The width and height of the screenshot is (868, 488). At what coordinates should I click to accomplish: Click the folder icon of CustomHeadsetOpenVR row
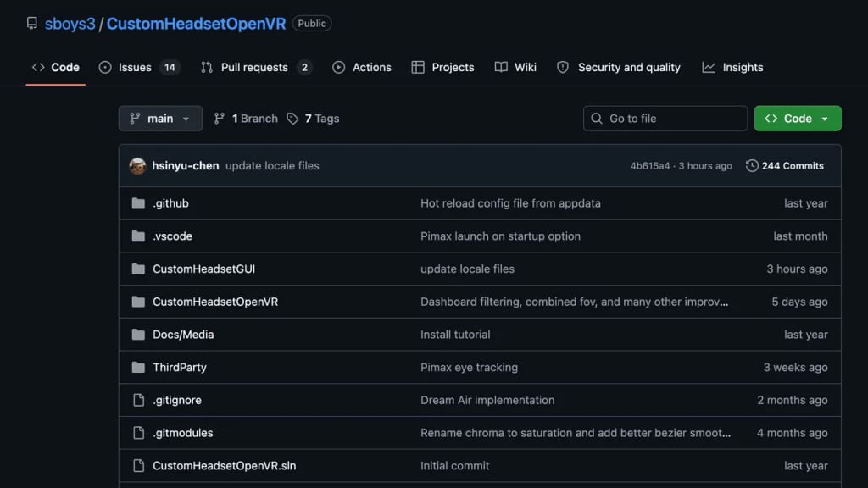tap(138, 302)
